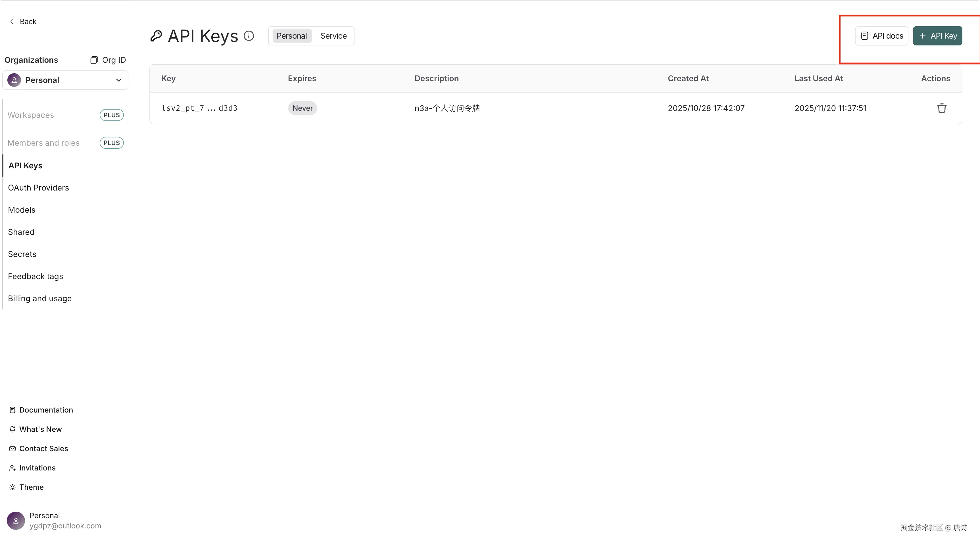Switch to Personal keys toggle
Image resolution: width=980 pixels, height=544 pixels.
click(x=291, y=36)
